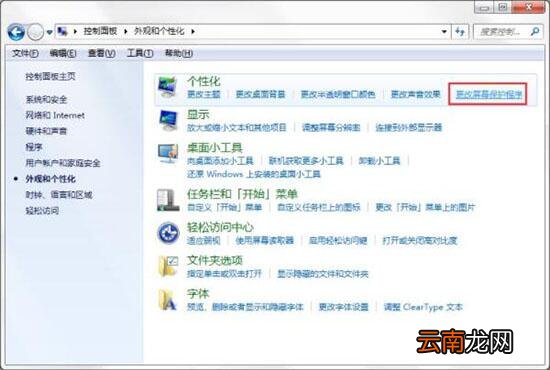Click 放大或缩小文本和其他项目 link
The height and width of the screenshot is (370, 550).
(x=237, y=127)
